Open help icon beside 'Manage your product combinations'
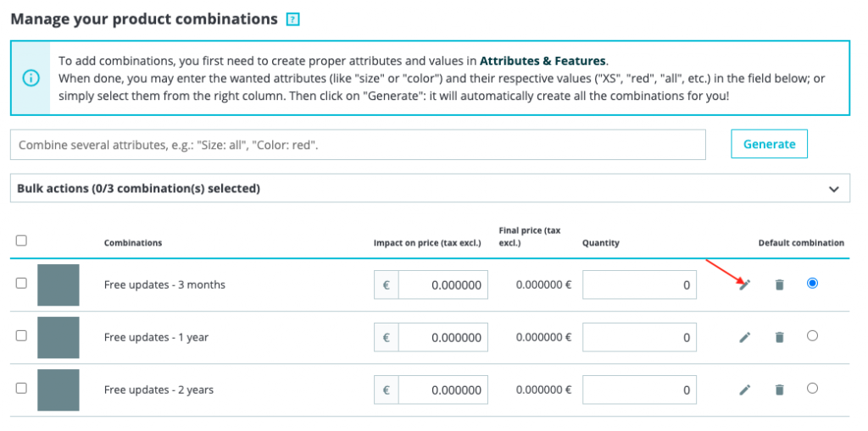This screenshot has height=431, width=868. (293, 19)
